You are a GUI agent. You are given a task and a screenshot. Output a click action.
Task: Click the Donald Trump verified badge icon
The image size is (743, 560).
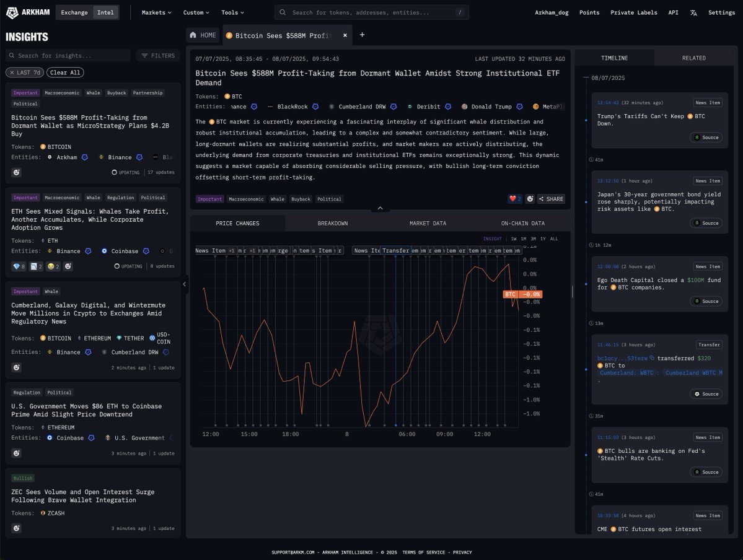(519, 107)
